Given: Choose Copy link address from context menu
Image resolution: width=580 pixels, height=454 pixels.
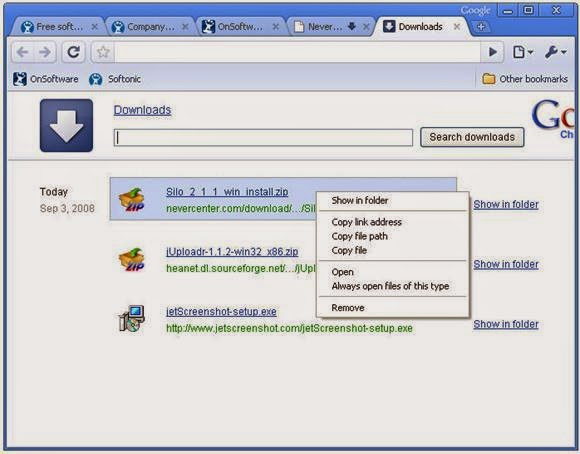Looking at the screenshot, I should pos(393,222).
